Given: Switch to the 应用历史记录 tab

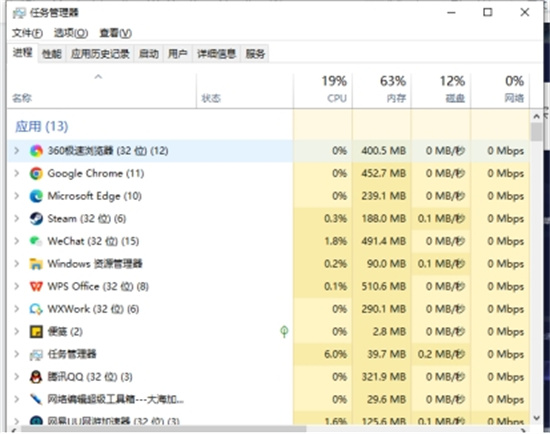Looking at the screenshot, I should click(x=100, y=54).
